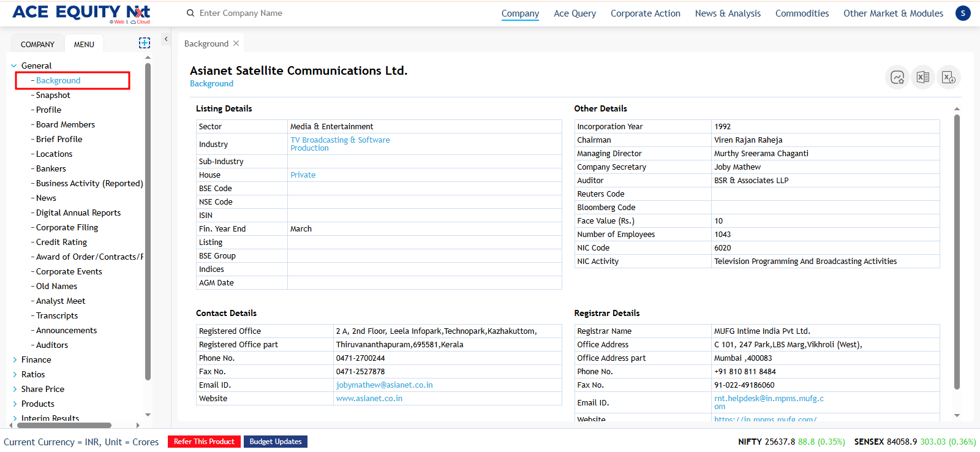Image resolution: width=980 pixels, height=452 pixels.
Task: Expand the Finance tree section
Action: (x=14, y=360)
